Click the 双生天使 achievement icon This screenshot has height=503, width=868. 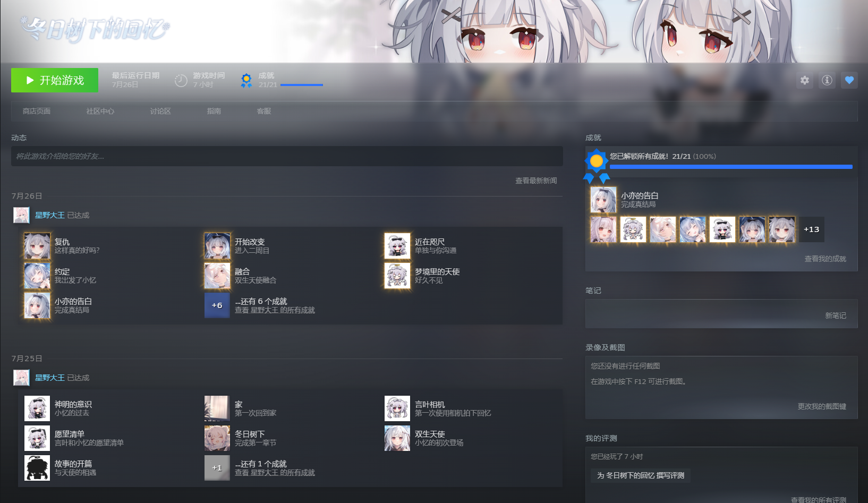(397, 438)
